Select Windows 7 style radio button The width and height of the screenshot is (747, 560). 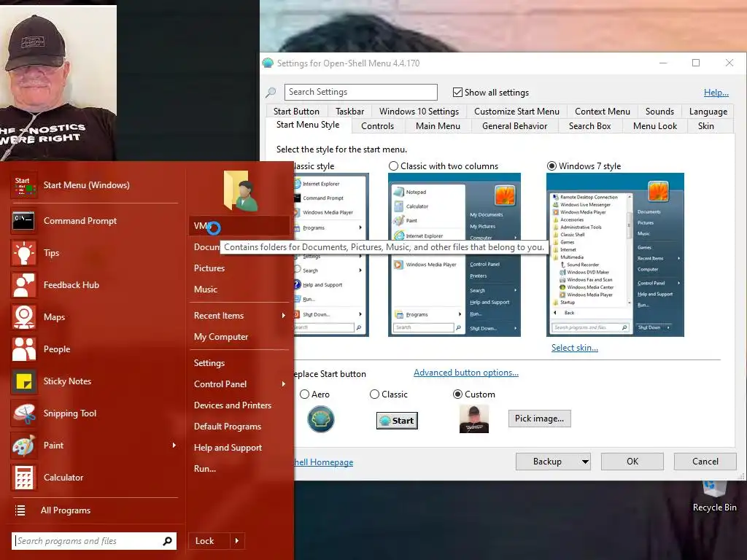click(551, 166)
